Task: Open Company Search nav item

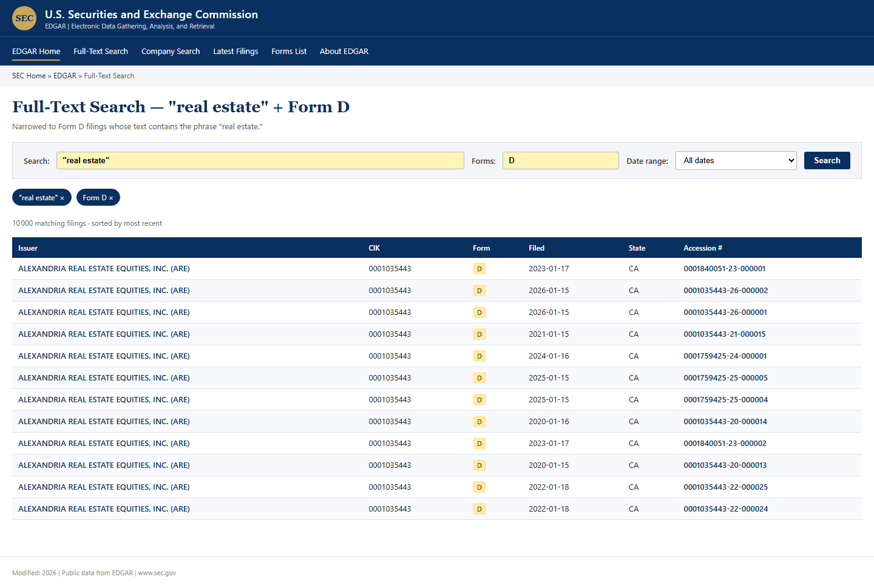Action: click(x=171, y=52)
